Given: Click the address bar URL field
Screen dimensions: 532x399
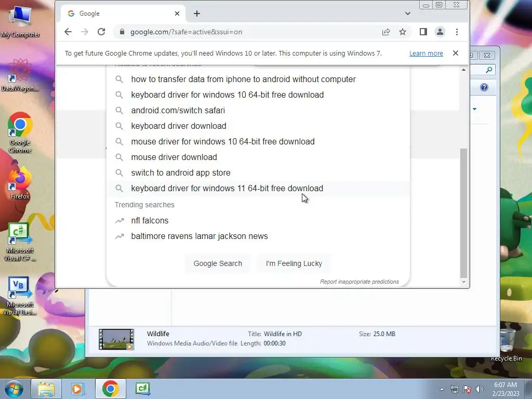Looking at the screenshot, I should pyautogui.click(x=251, y=32).
